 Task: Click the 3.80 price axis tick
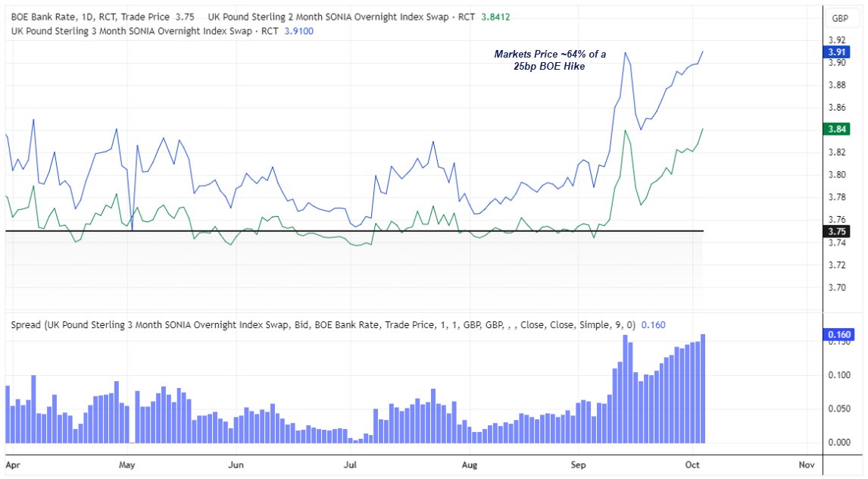[836, 175]
